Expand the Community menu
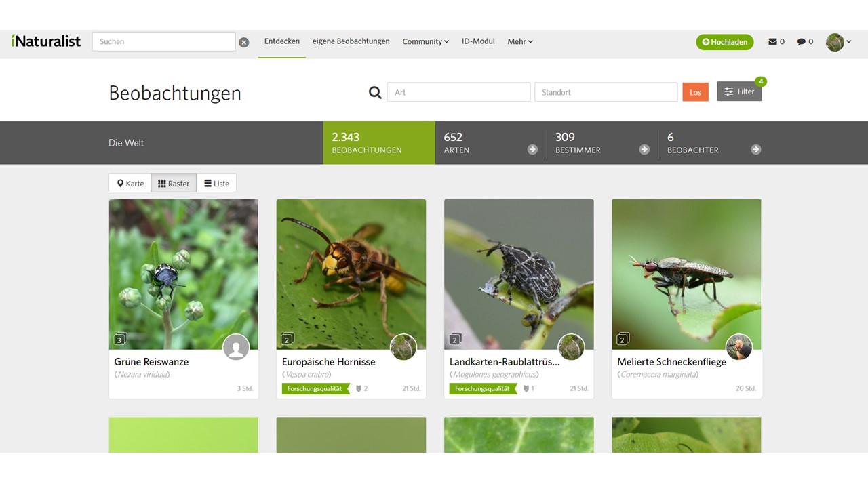Image resolution: width=868 pixels, height=488 pixels. [425, 41]
